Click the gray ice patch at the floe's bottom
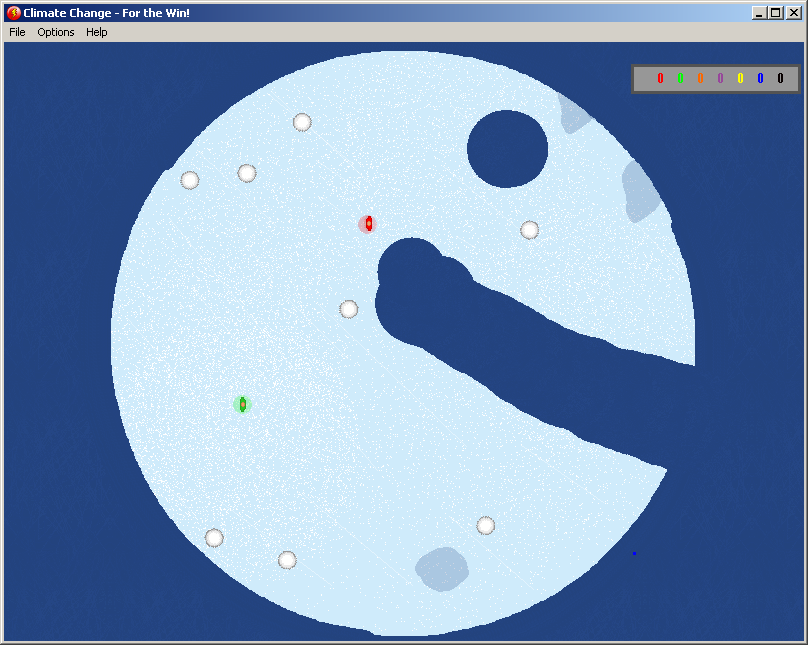Viewport: 808px width, 645px height. pos(442,569)
